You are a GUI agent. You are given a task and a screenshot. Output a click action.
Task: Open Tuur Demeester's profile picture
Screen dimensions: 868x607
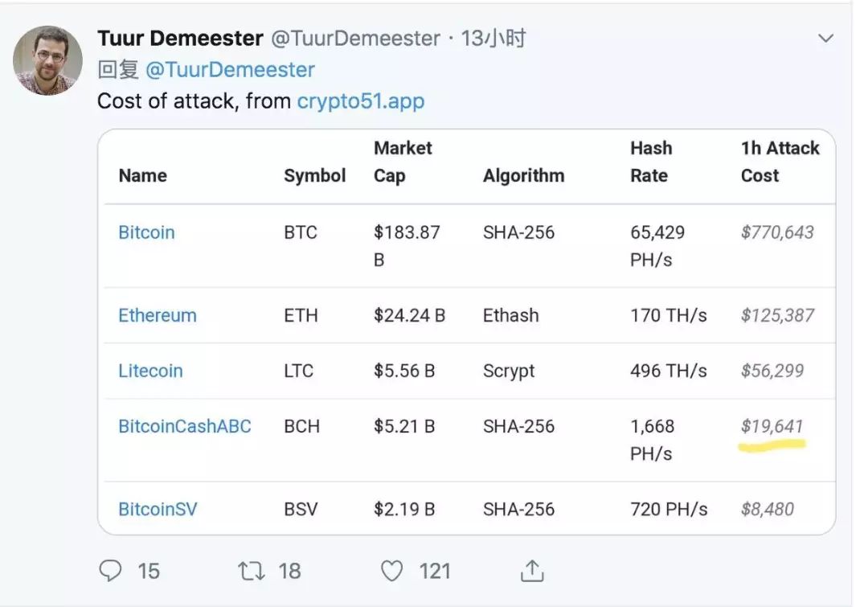coord(47,60)
